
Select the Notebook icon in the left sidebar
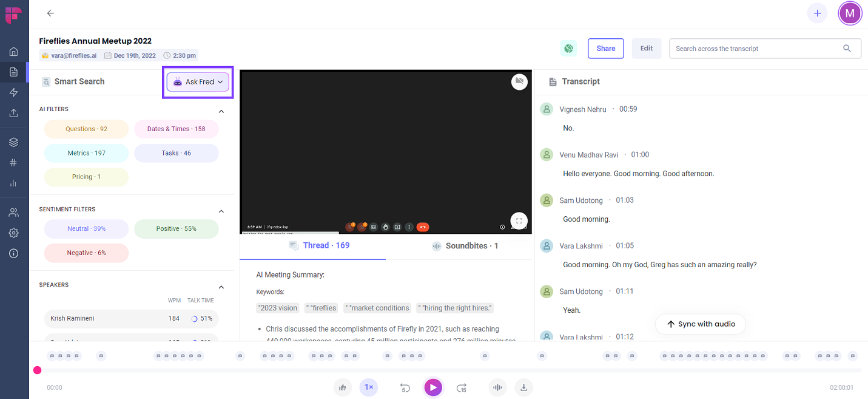tap(13, 72)
